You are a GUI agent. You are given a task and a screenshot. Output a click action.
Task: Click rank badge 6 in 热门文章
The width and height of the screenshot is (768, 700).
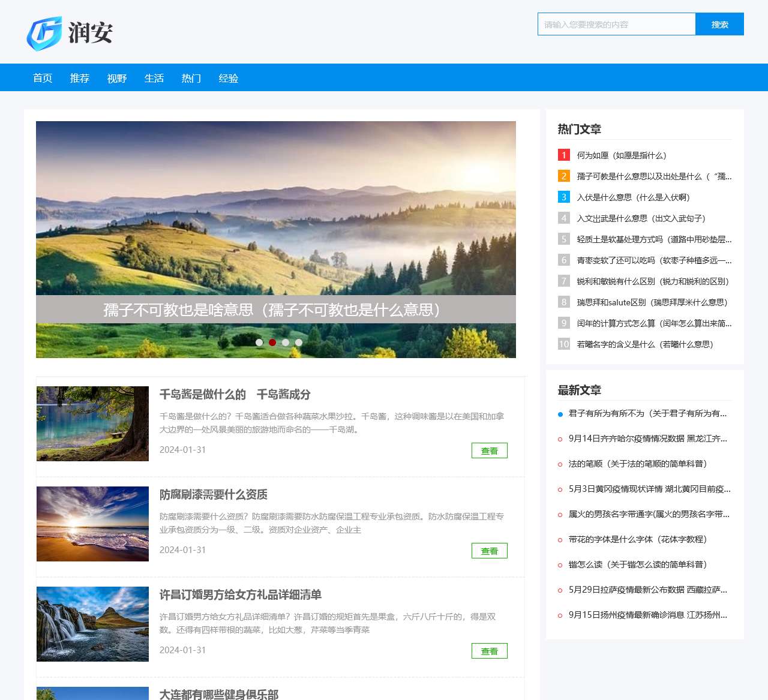tap(564, 260)
